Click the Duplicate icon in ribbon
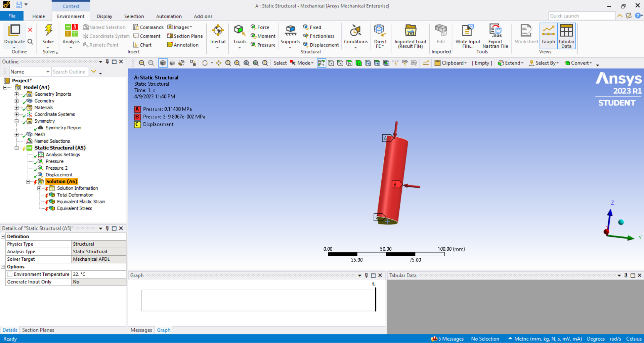 click(x=14, y=30)
